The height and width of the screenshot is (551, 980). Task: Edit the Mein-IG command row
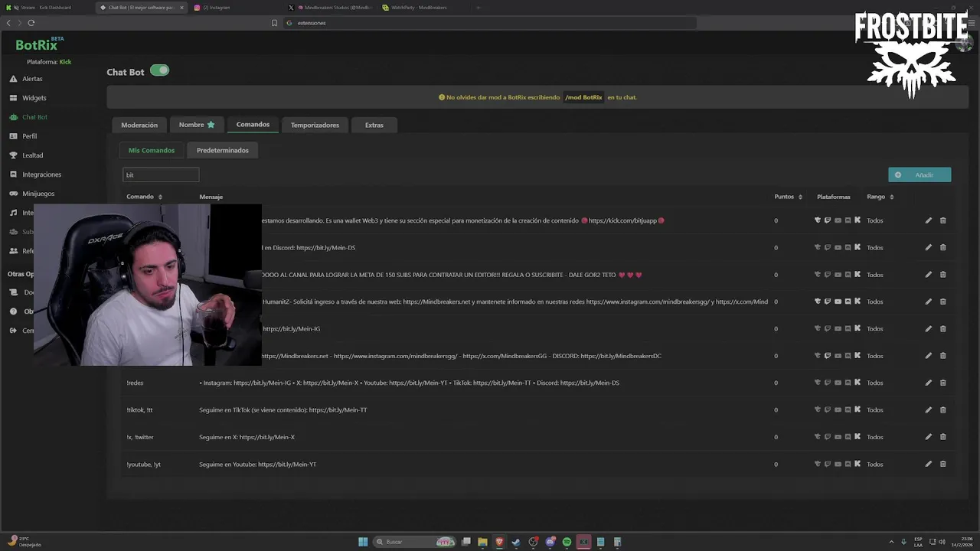click(928, 328)
